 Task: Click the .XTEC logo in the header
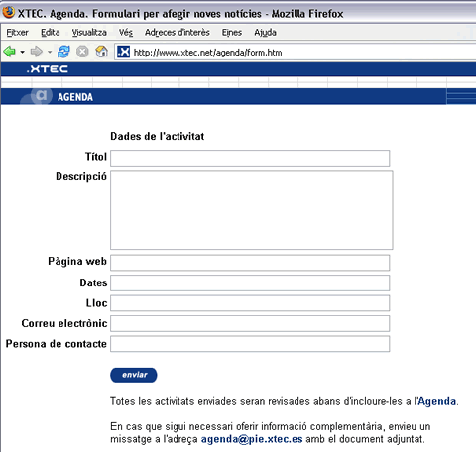point(48,69)
